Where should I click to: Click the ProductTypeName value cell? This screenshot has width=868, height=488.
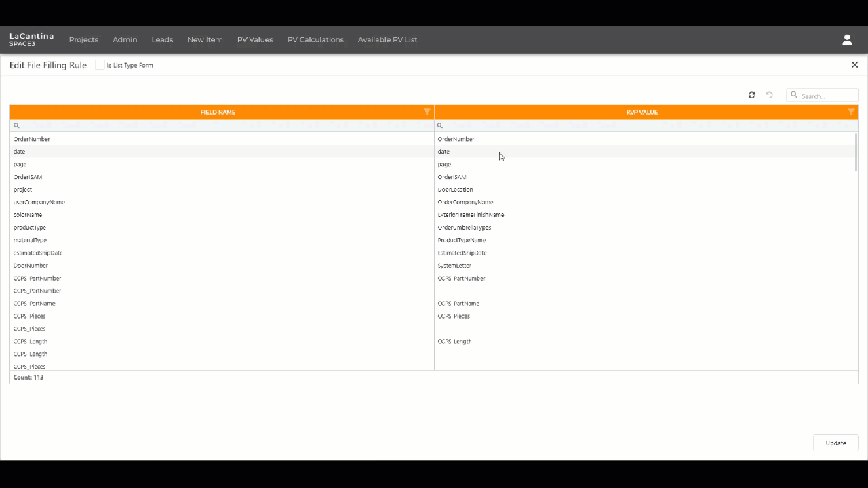(x=646, y=240)
